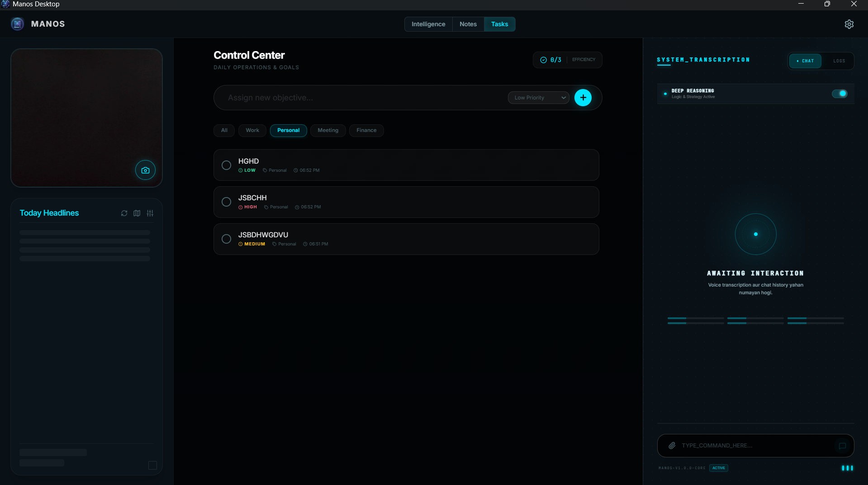This screenshot has height=485, width=868.
Task: Open the headlines map view icon
Action: [137, 213]
